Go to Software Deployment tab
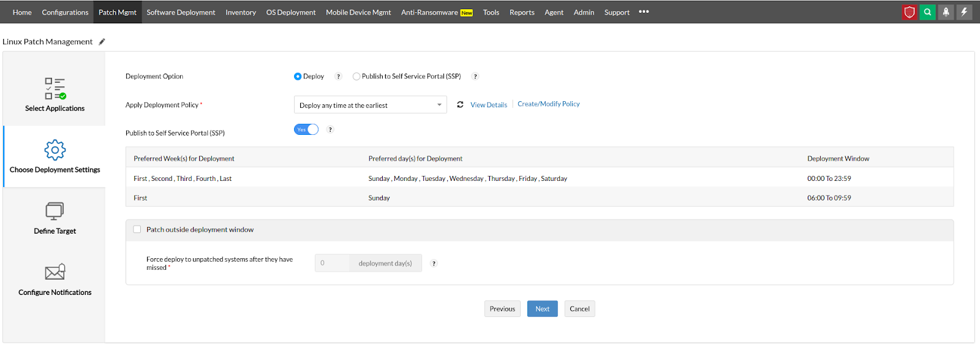 point(181,12)
